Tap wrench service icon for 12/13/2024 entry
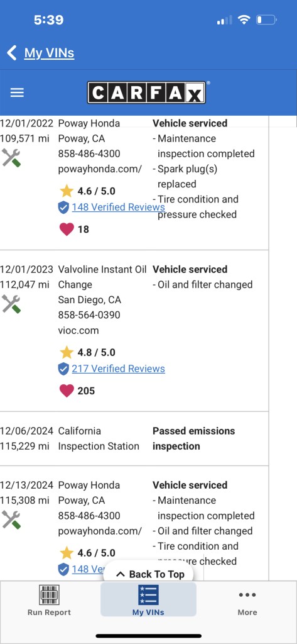The image size is (297, 644). (11, 519)
